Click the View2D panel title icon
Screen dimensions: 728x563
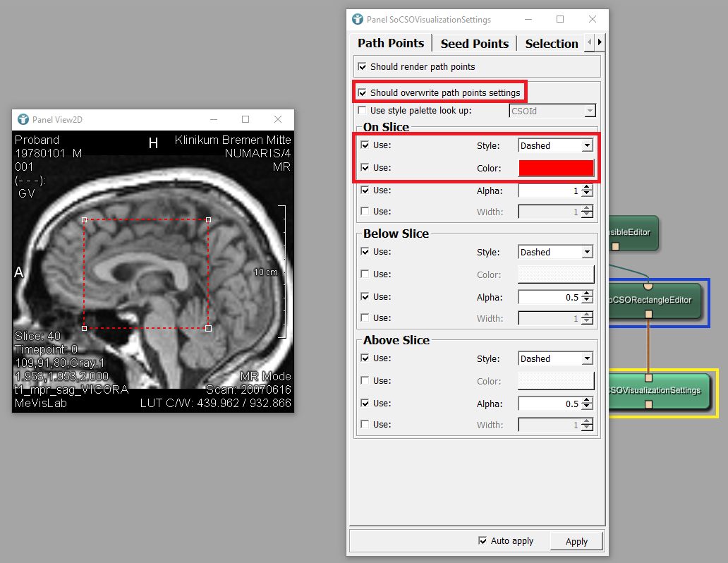(23, 119)
